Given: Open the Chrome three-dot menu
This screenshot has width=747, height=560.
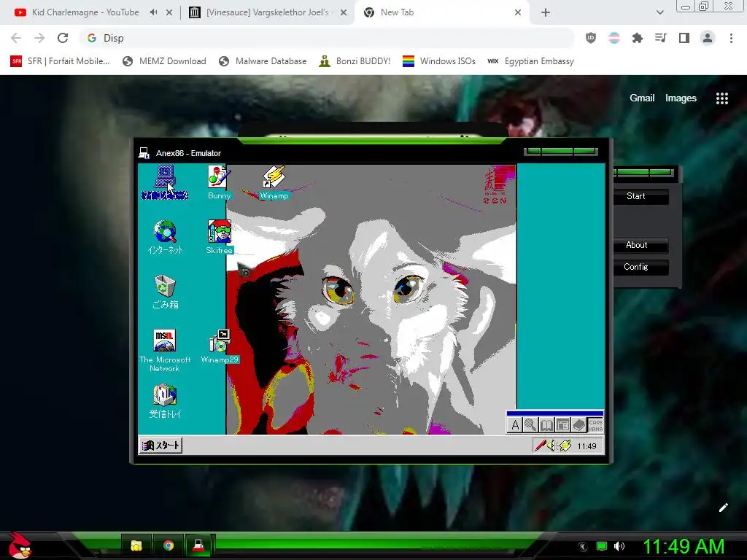Looking at the screenshot, I should pyautogui.click(x=731, y=38).
